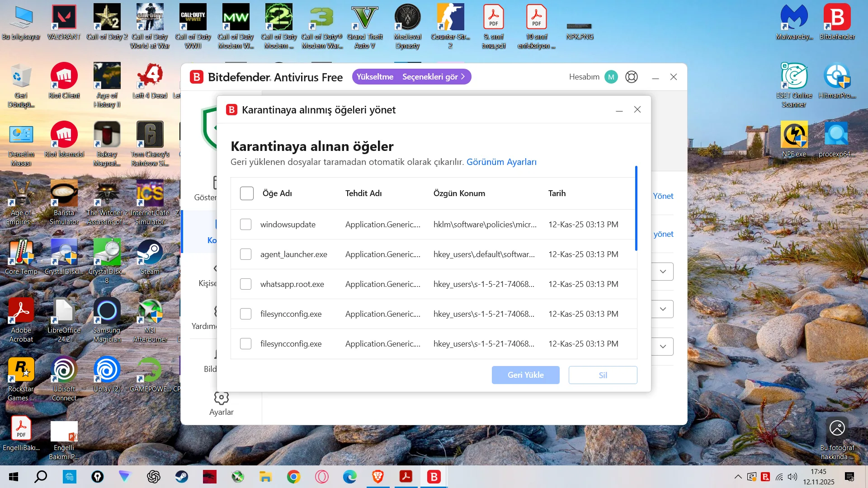
Task: Toggle the select-all checkbox beside Öğe Adı
Action: click(247, 193)
